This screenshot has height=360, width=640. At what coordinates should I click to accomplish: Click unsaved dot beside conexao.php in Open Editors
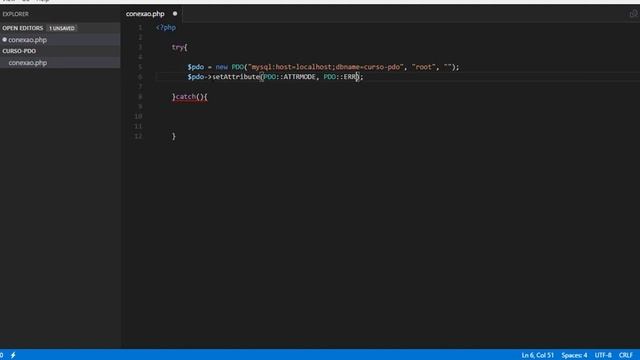4,40
